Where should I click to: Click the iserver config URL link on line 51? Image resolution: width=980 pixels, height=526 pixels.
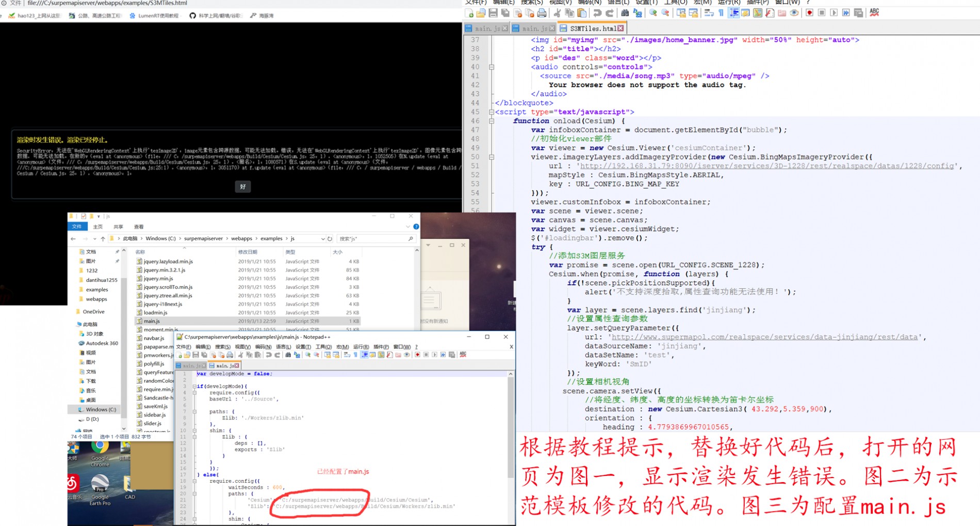click(x=767, y=166)
